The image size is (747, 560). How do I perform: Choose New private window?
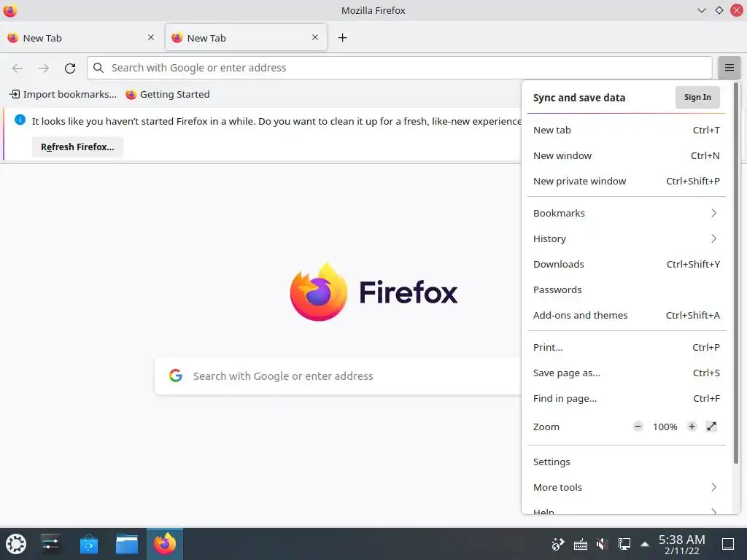click(626, 181)
